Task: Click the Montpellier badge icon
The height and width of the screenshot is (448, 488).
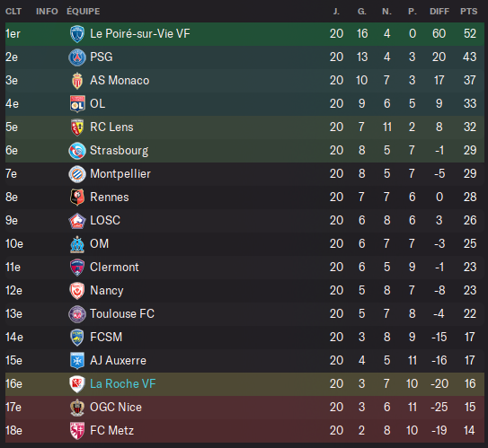Action: click(x=77, y=174)
